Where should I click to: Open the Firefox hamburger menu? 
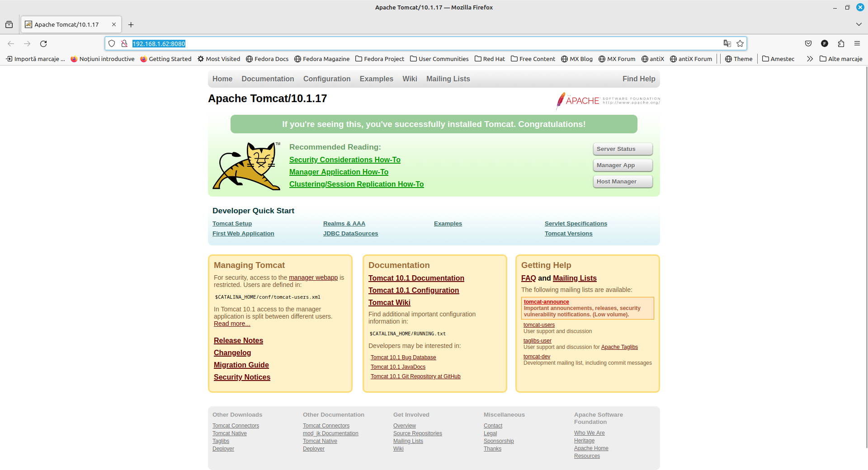pyautogui.click(x=857, y=43)
